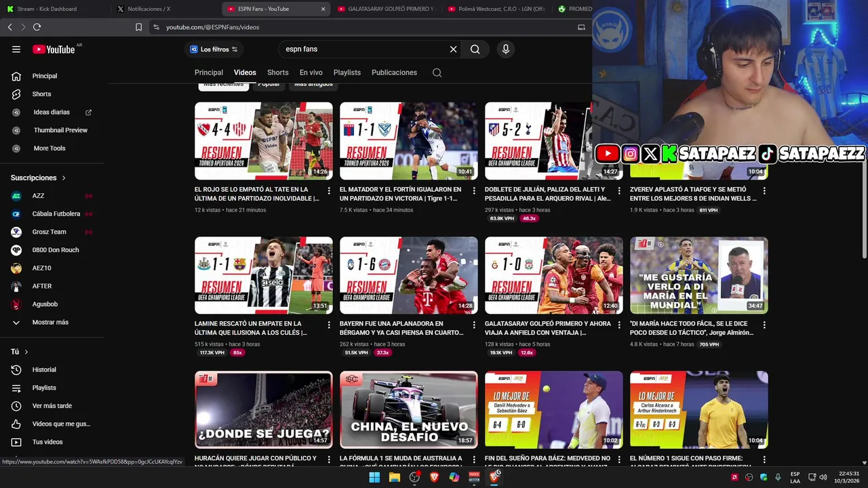The height and width of the screenshot is (488, 868).
Task: Expand Suscripciones section chevron
Action: [x=64, y=178]
